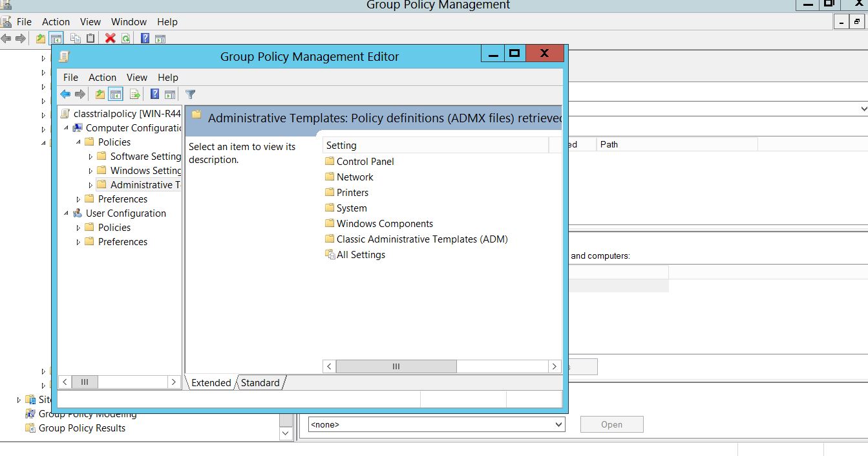The image size is (868, 456).
Task: Open Window menu in Group Policy Management
Action: (x=129, y=22)
